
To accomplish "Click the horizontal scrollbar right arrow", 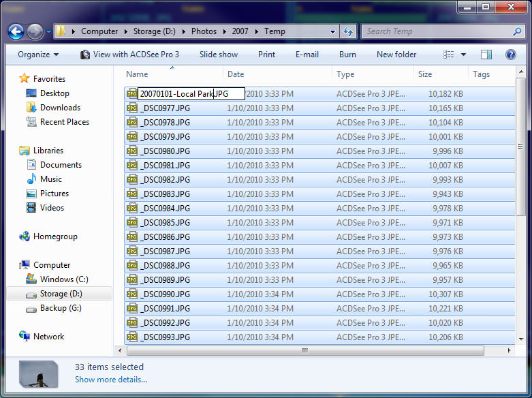I will (509, 350).
